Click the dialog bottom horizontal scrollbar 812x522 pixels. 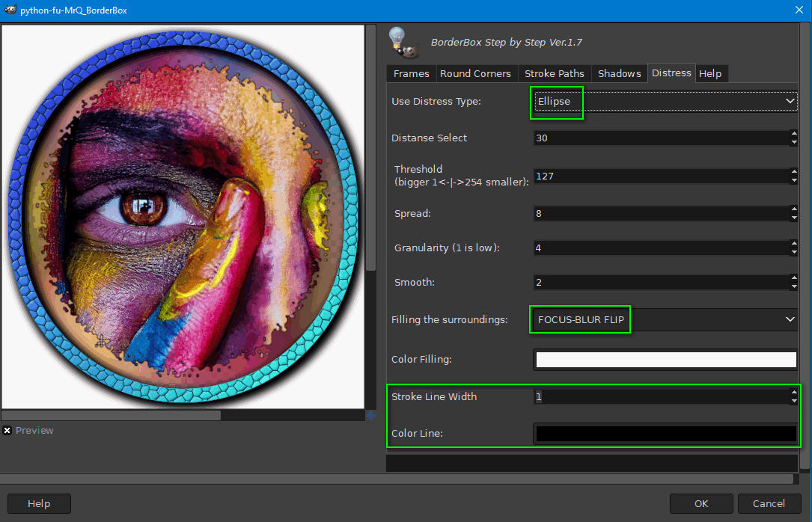(x=397, y=479)
